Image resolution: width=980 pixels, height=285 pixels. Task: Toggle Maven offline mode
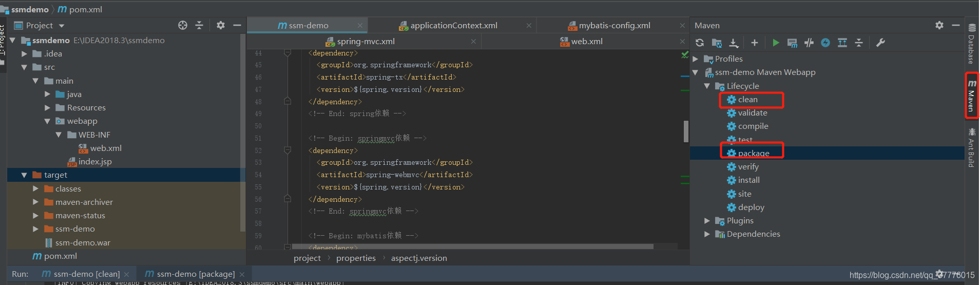tap(809, 43)
